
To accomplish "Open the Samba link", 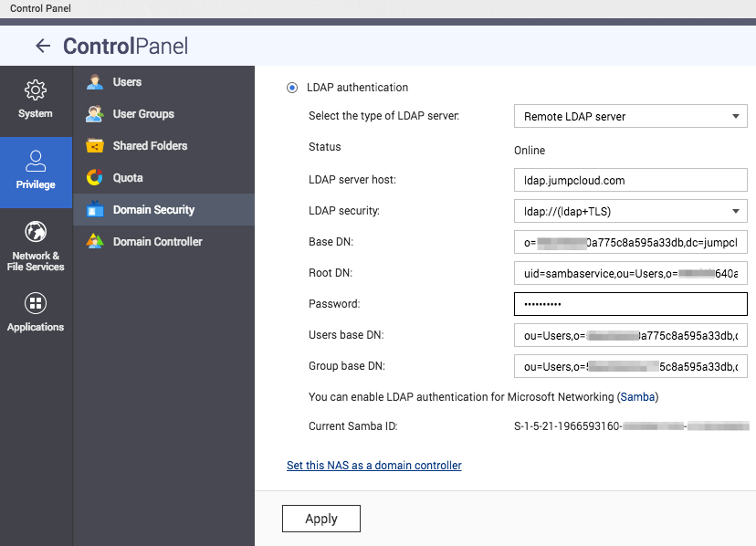I will [x=637, y=397].
